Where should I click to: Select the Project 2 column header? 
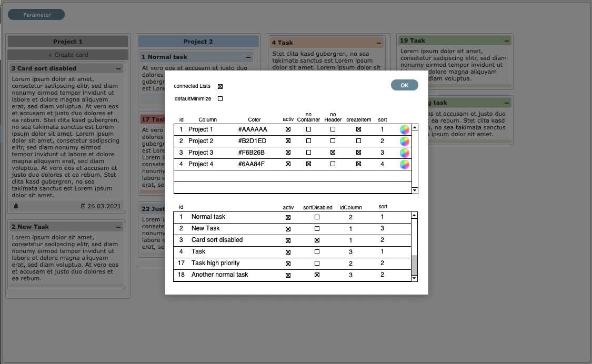pos(198,42)
